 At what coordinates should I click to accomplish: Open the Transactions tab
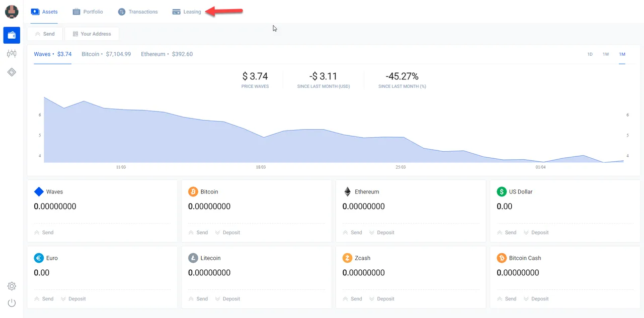(138, 12)
